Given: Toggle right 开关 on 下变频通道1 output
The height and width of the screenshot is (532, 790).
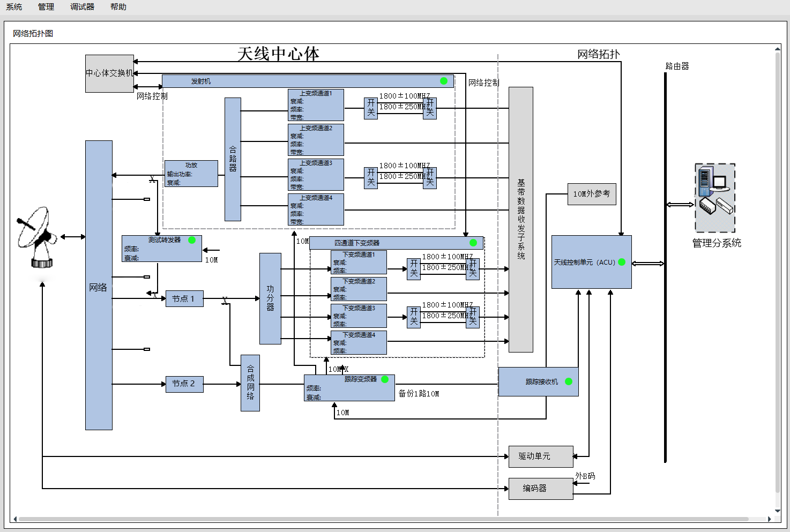Looking at the screenshot, I should [473, 269].
